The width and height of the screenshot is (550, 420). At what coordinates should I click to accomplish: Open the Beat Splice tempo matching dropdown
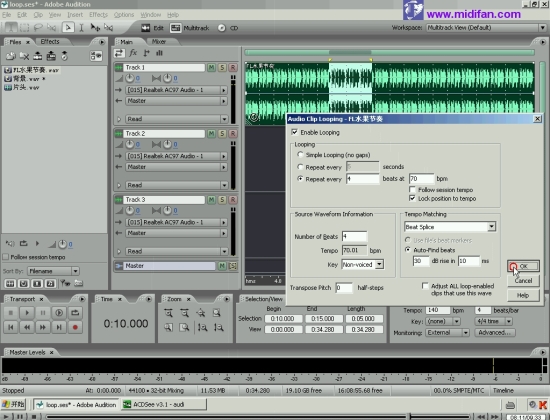(491, 227)
